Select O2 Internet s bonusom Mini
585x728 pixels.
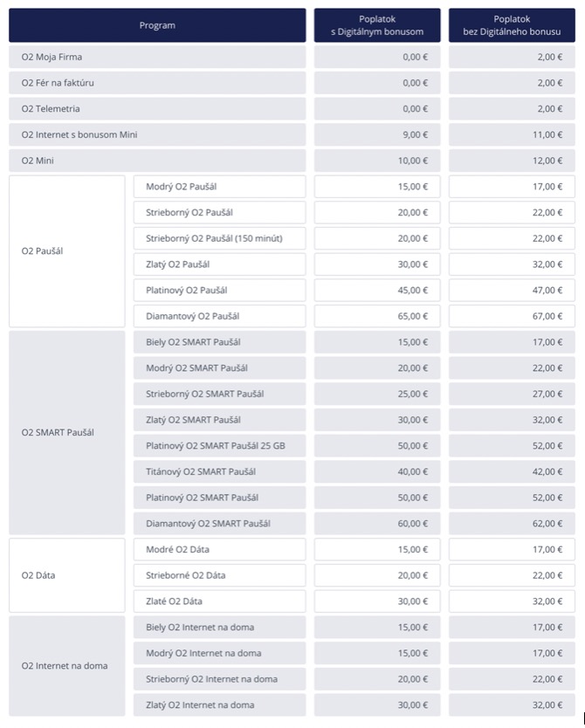(x=157, y=134)
